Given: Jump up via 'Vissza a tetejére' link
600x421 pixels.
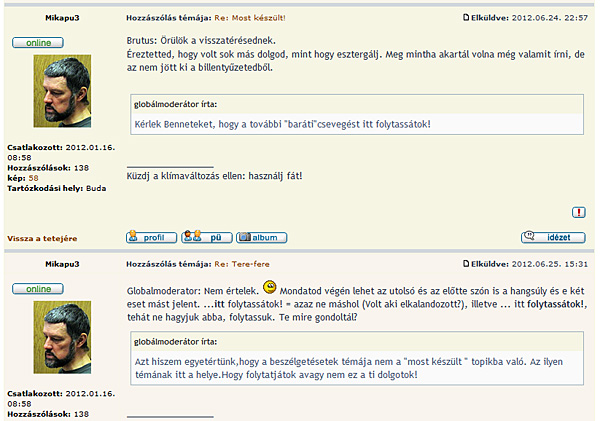Looking at the screenshot, I should (x=42, y=239).
